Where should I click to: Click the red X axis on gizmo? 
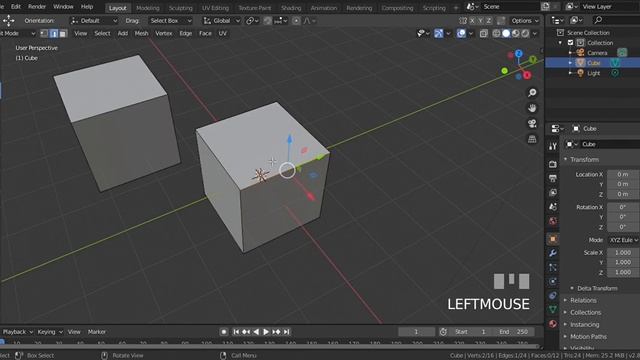tap(527, 75)
